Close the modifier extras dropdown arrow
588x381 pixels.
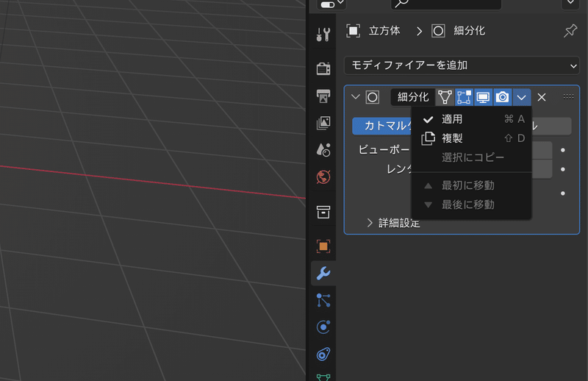point(522,97)
